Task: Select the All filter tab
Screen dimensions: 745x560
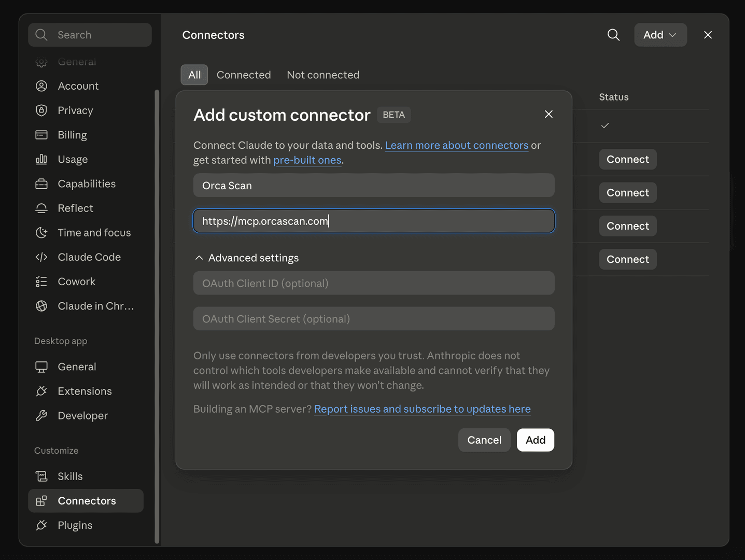Action: pyautogui.click(x=194, y=75)
